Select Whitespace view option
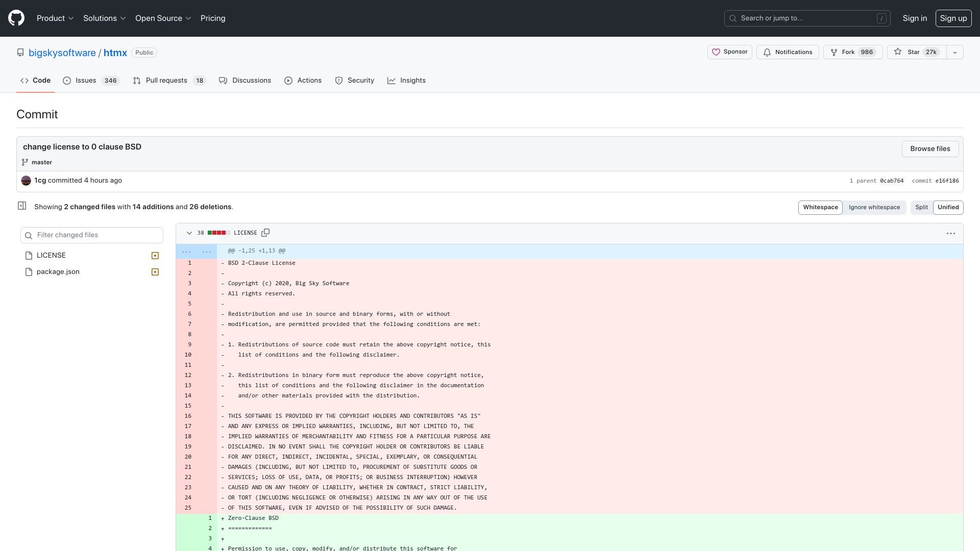This screenshot has height=551, width=980. pyautogui.click(x=820, y=207)
